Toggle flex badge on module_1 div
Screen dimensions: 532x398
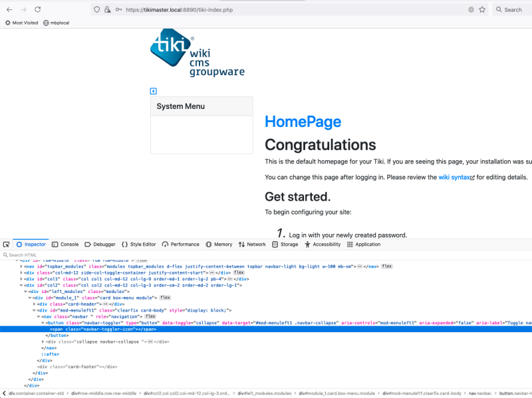click(165, 297)
